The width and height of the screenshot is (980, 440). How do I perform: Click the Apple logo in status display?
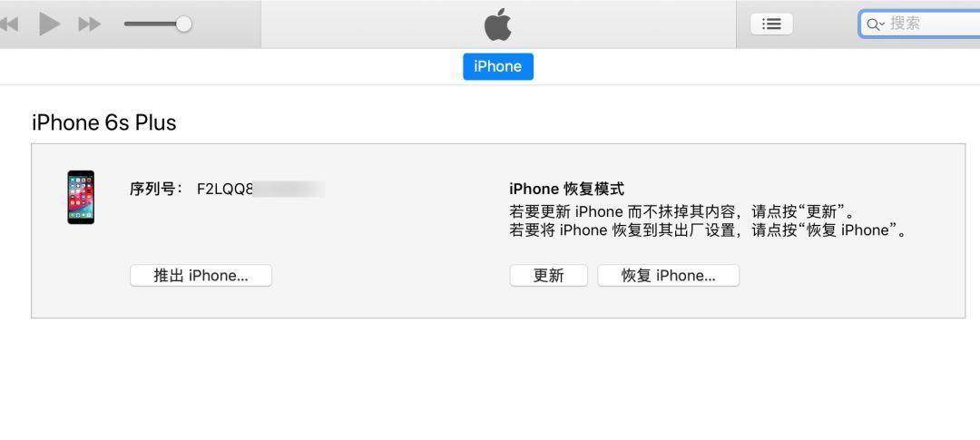click(498, 25)
